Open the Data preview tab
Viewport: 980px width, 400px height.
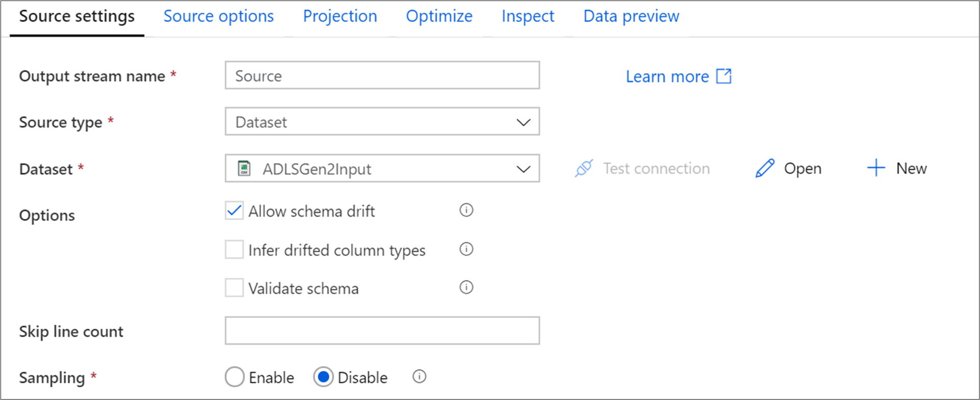(631, 16)
